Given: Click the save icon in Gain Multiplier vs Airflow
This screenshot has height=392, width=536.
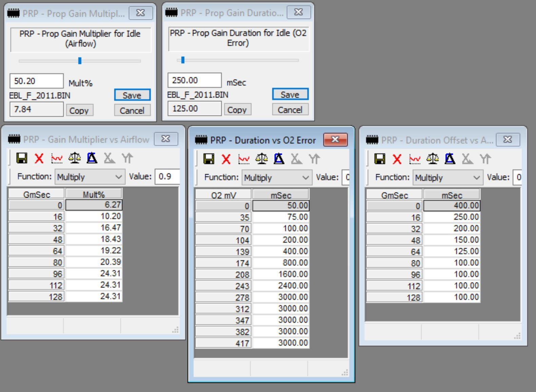Looking at the screenshot, I should (x=22, y=158).
